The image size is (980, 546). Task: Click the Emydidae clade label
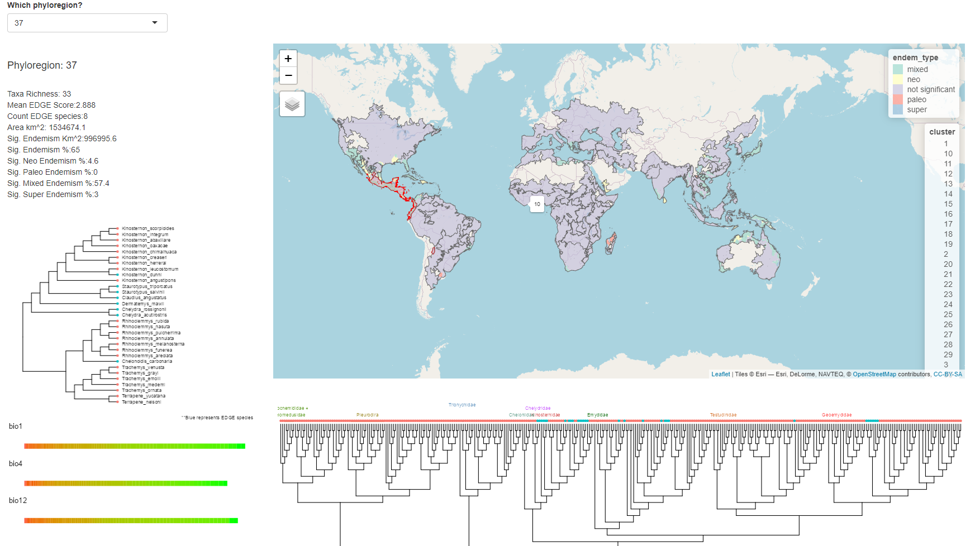[x=598, y=415]
